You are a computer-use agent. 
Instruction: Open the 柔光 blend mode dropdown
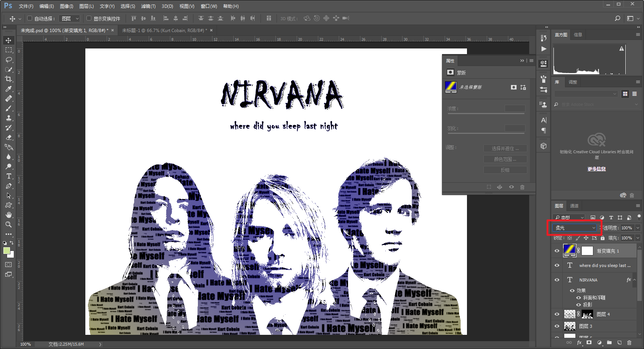(575, 228)
